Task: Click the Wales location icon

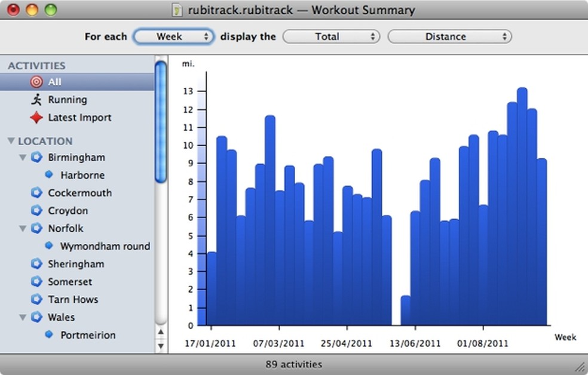Action: click(x=36, y=317)
